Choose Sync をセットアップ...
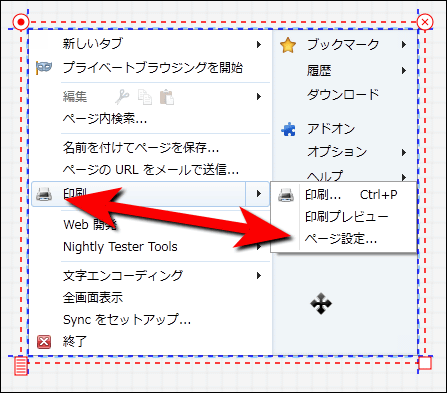Screen dimensions: 447x393 (x=127, y=320)
